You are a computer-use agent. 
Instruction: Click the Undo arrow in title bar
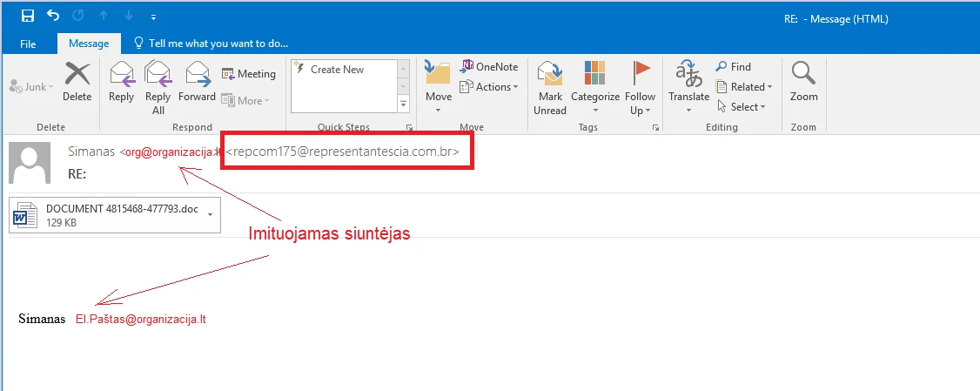click(x=53, y=16)
